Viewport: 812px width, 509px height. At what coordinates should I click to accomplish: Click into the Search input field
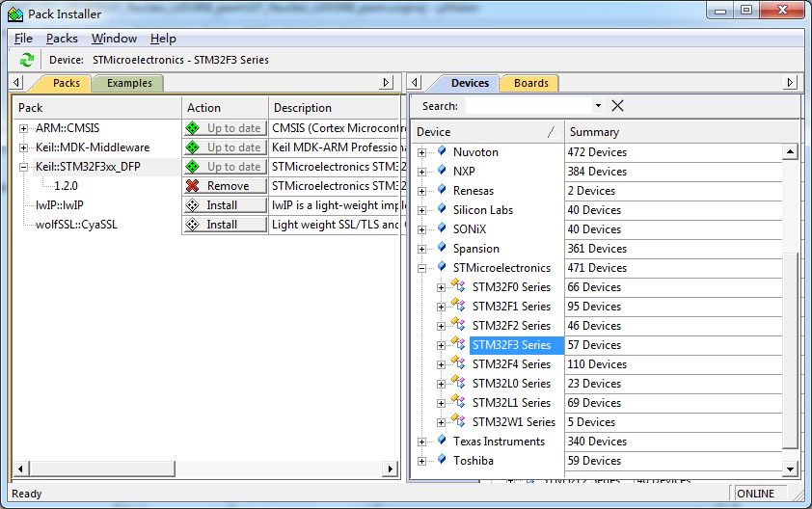pos(528,106)
